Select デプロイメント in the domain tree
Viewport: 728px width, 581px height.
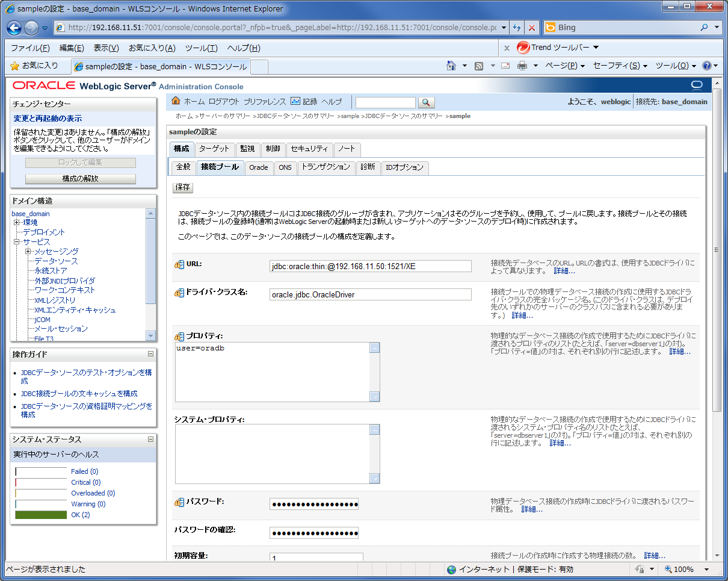pos(44,232)
